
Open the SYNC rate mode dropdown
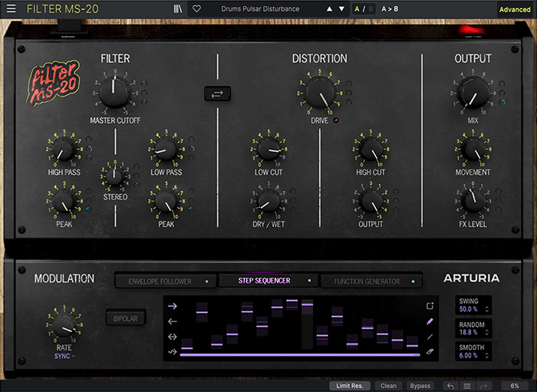point(64,356)
